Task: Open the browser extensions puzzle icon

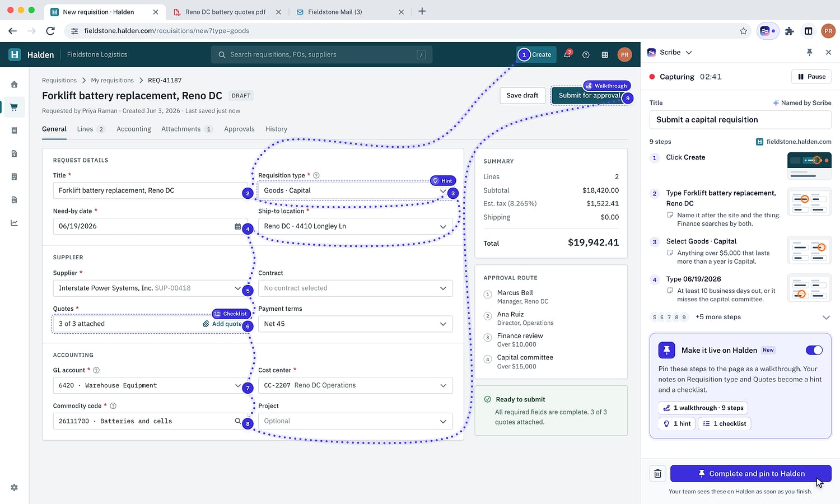Action: click(790, 31)
